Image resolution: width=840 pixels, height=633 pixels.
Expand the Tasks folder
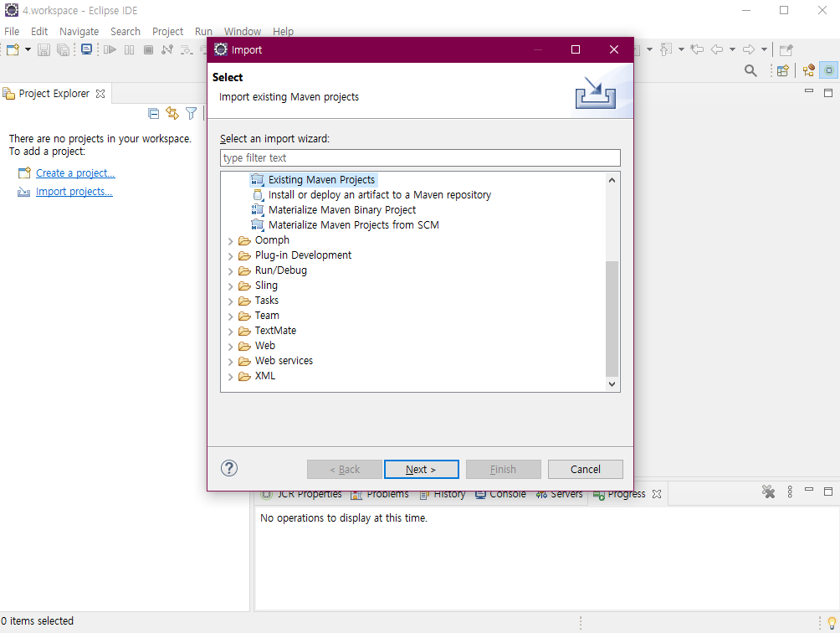coord(230,301)
